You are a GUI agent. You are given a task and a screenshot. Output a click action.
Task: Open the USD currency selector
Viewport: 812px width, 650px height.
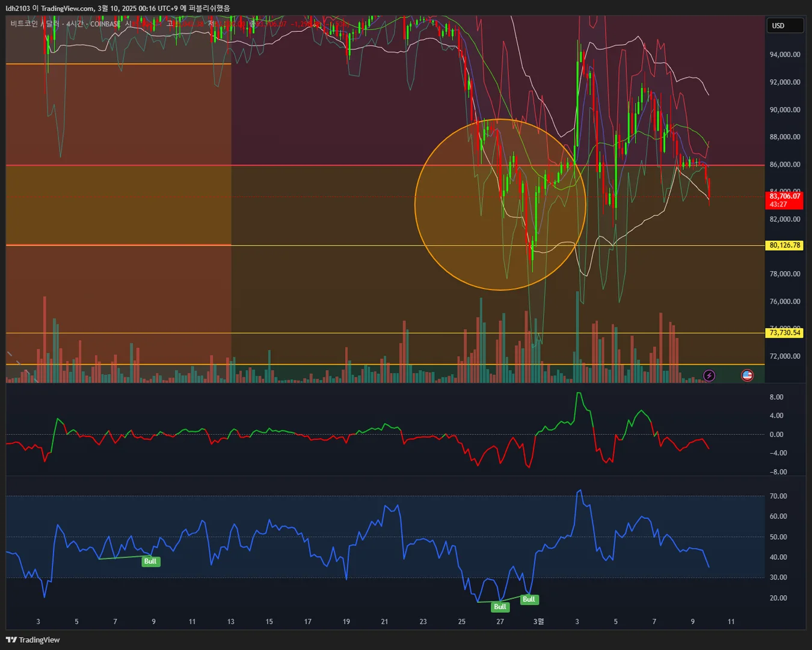785,26
